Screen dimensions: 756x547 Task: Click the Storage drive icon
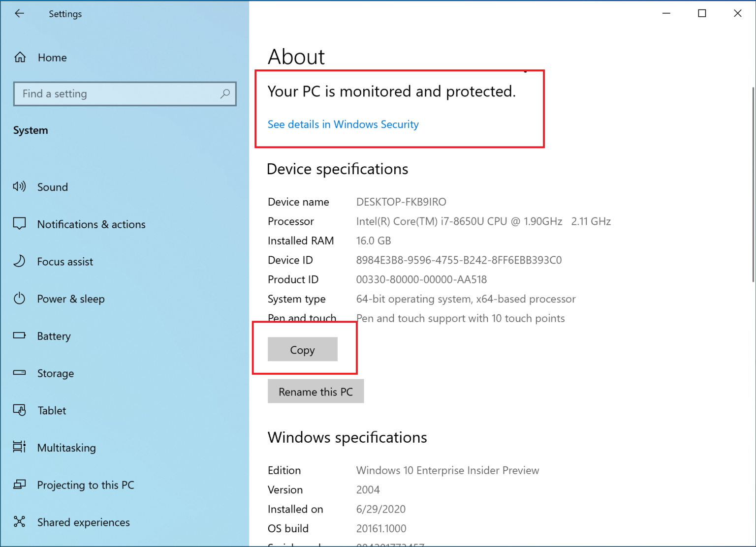(x=19, y=373)
